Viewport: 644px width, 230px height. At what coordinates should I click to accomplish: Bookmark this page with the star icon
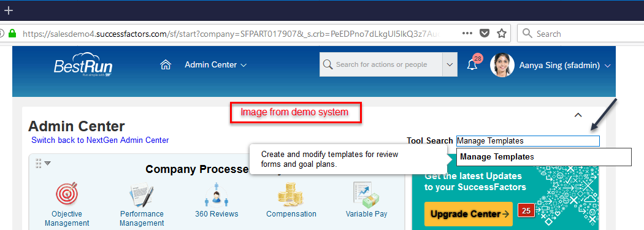(x=502, y=33)
